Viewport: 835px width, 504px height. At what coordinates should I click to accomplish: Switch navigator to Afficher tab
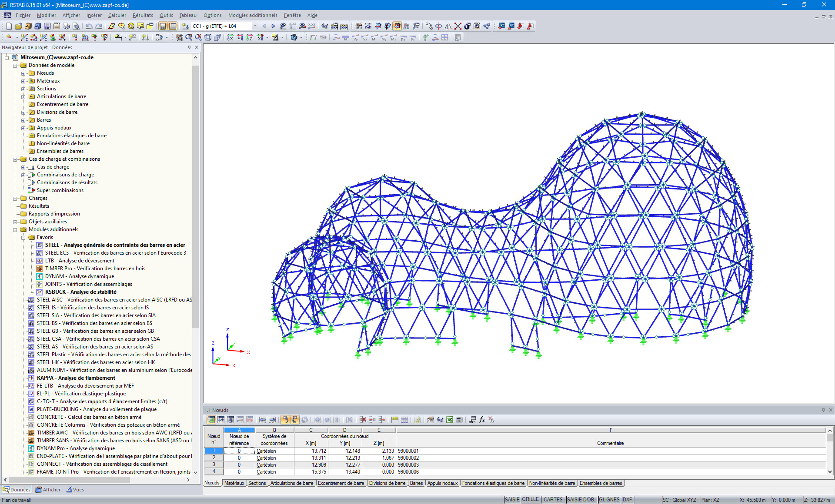click(x=48, y=490)
